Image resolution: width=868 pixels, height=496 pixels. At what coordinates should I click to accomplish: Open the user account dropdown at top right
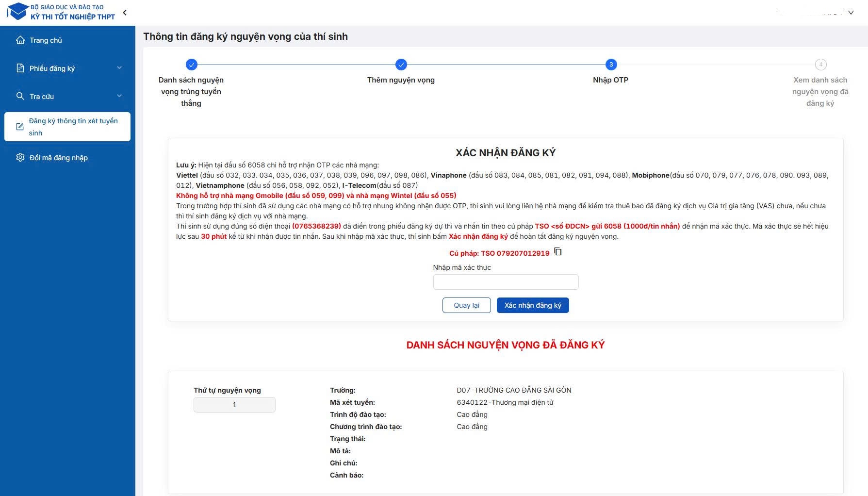coord(851,13)
